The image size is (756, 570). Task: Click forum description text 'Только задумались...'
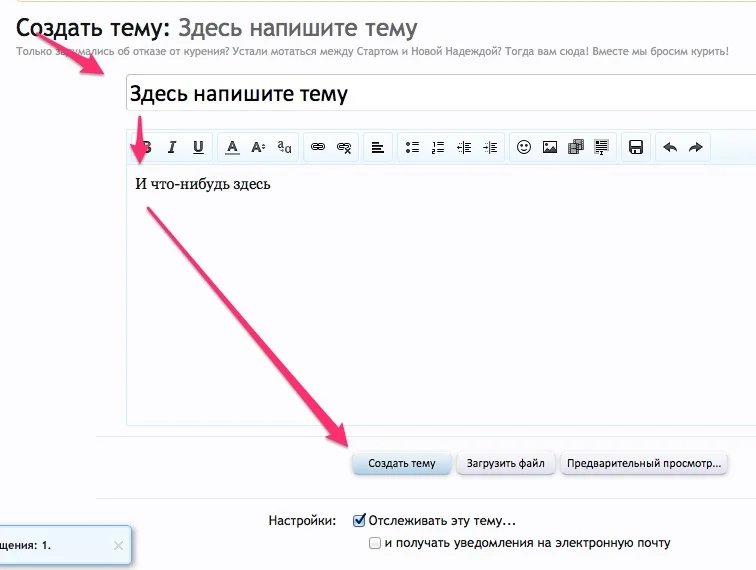tap(372, 51)
